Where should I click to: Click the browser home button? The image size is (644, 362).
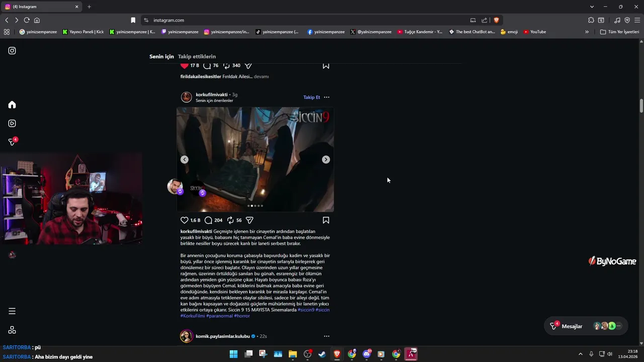pyautogui.click(x=37, y=20)
